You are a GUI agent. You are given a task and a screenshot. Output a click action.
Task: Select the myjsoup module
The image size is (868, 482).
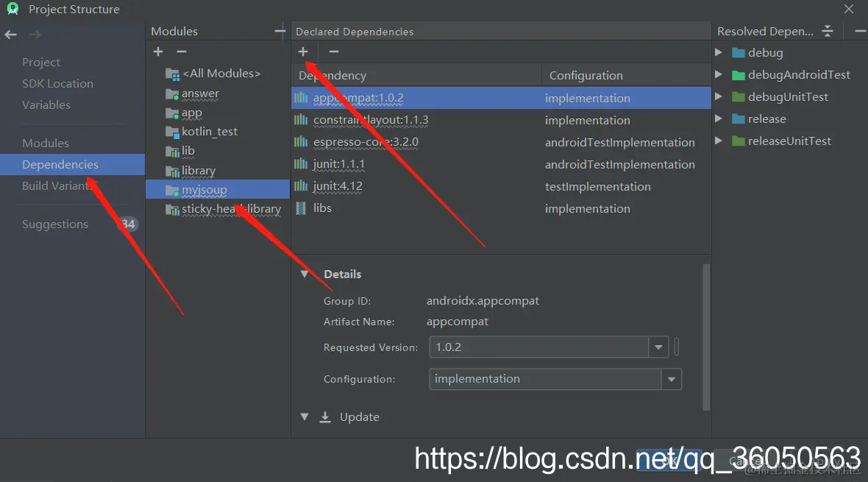(218, 189)
